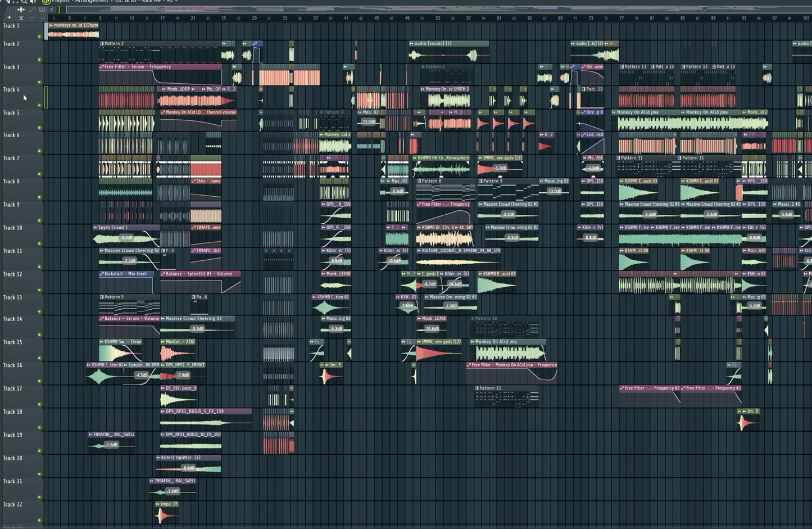
Task: Select the X delete tool in the playlist toolbar
Action: pos(21,18)
